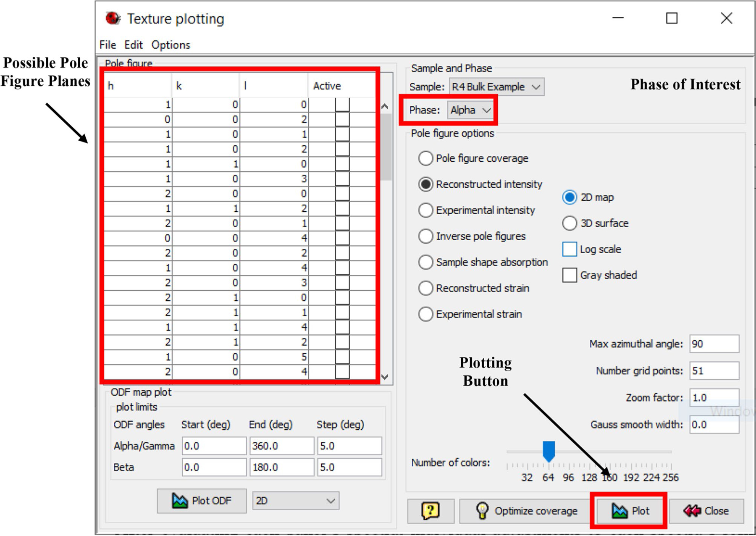Click the Number grid points field
The width and height of the screenshot is (756, 536).
714,371
